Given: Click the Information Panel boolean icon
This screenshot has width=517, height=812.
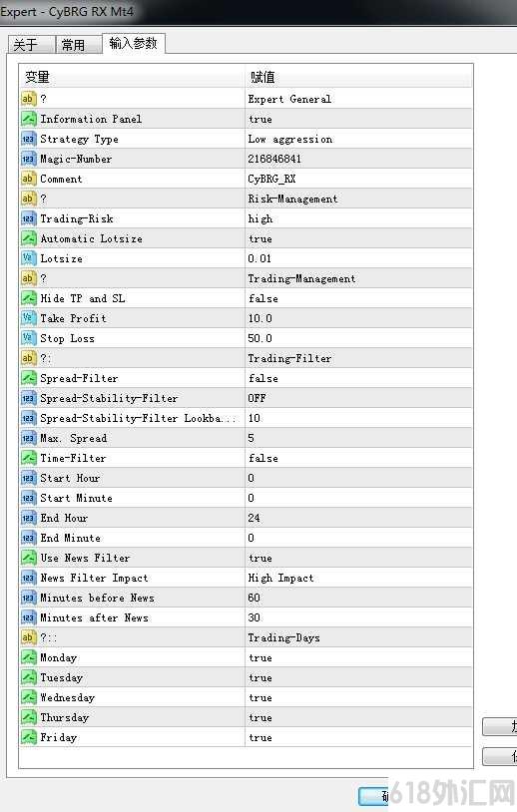Looking at the screenshot, I should [x=29, y=119].
